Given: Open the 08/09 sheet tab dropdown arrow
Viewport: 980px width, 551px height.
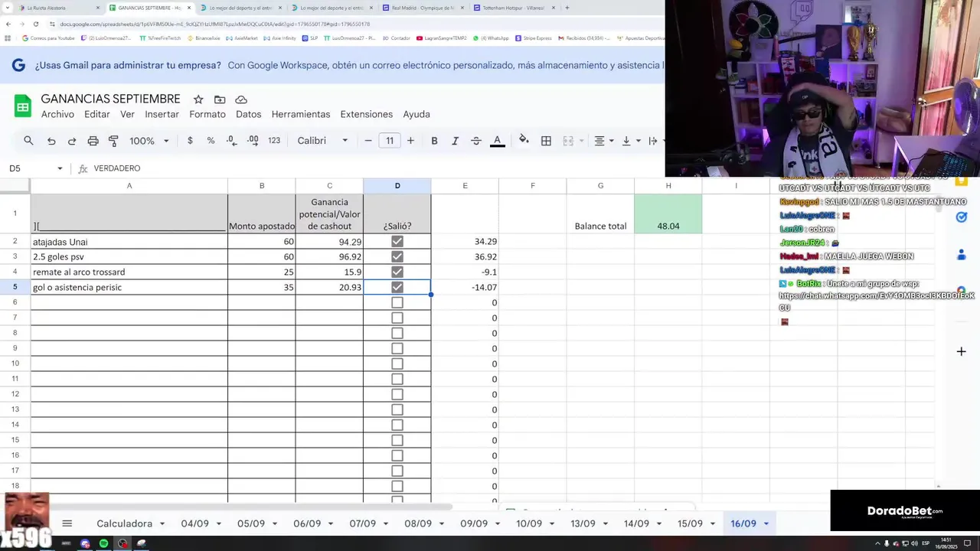Looking at the screenshot, I should point(443,524).
